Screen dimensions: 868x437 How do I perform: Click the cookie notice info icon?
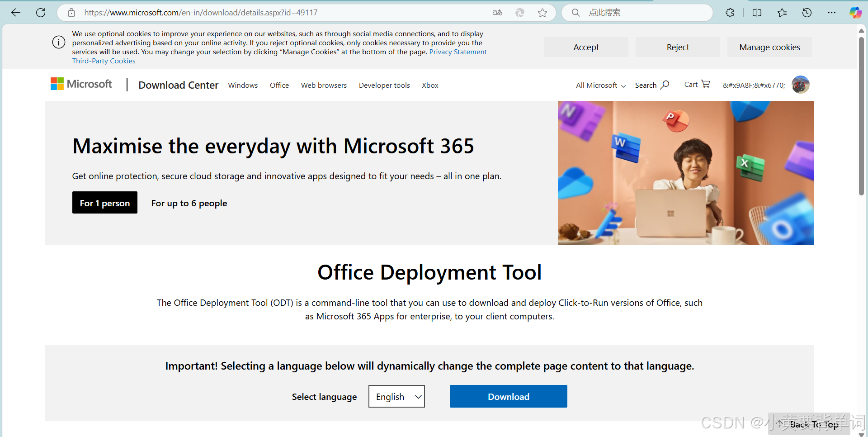(59, 42)
